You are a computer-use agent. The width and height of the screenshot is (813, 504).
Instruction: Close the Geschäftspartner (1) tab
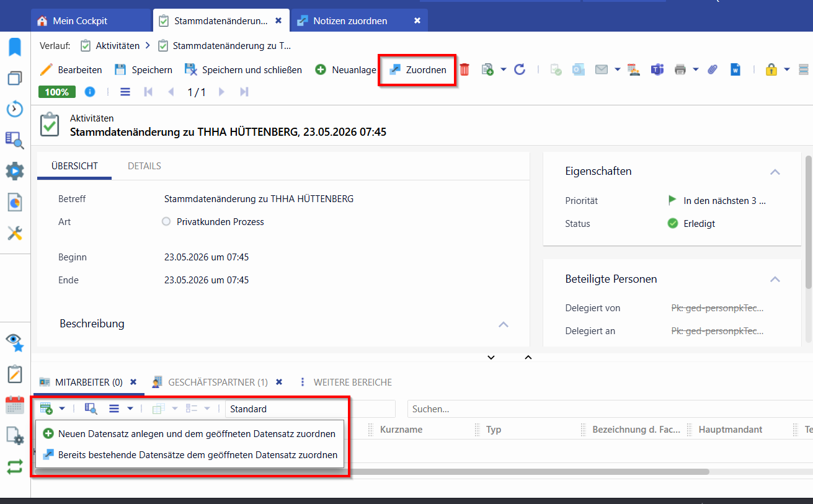point(279,382)
